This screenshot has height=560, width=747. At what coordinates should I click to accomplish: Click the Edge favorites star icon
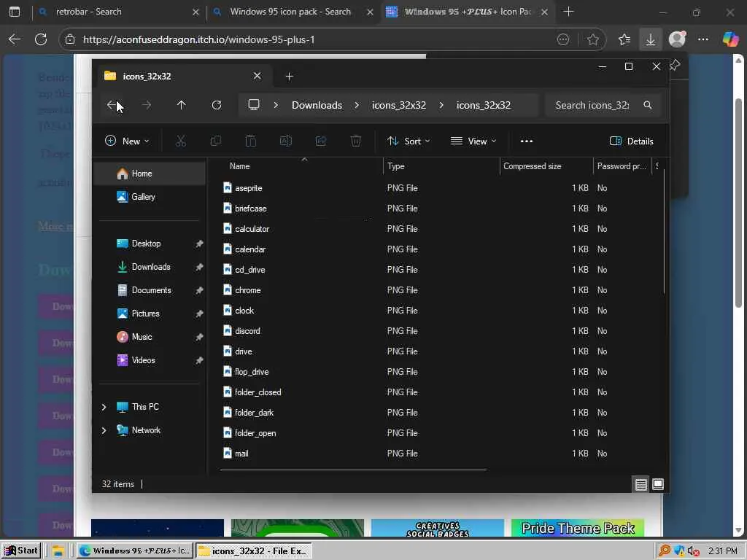point(592,39)
